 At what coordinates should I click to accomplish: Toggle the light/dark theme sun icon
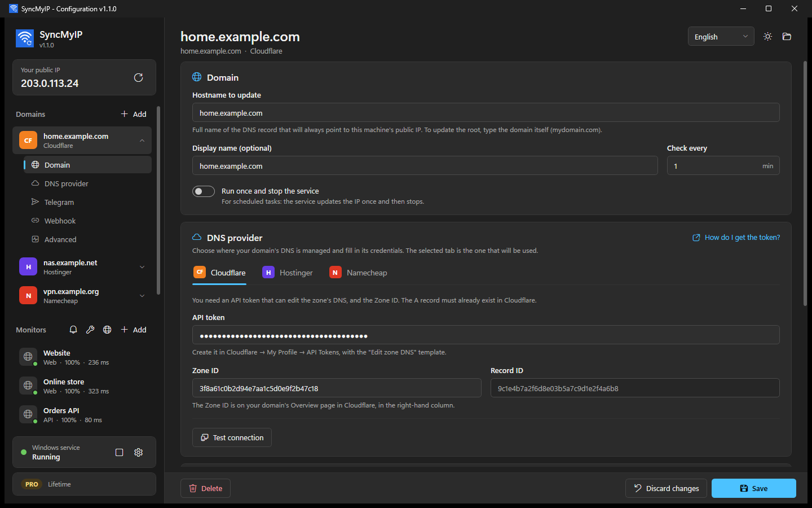[x=767, y=37]
